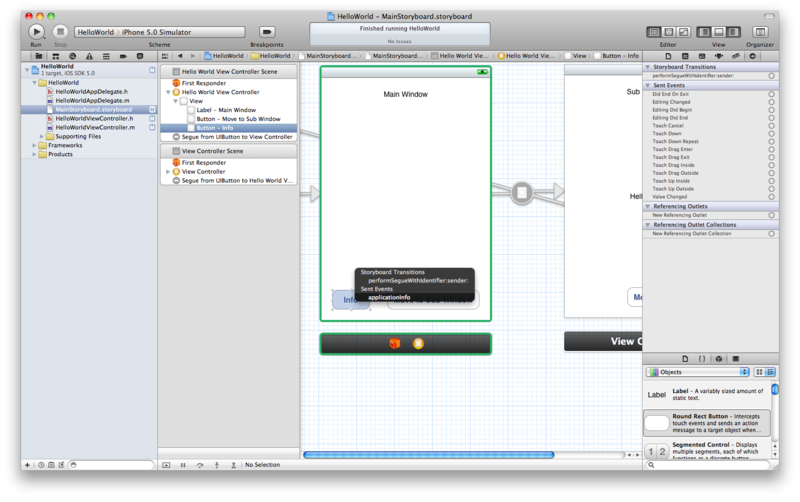Open the Debug navigator icon
This screenshot has height=502, width=800.
[106, 56]
